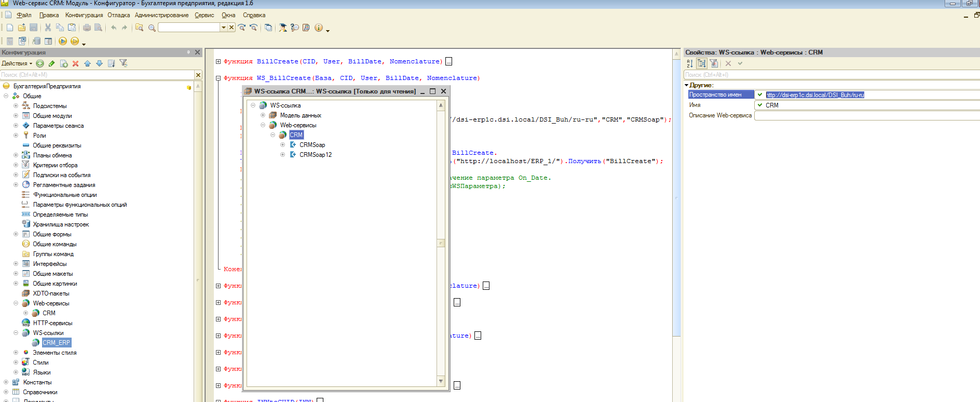980x402 pixels.
Task: Open the Actions dropdown (Действия)
Action: [17, 63]
